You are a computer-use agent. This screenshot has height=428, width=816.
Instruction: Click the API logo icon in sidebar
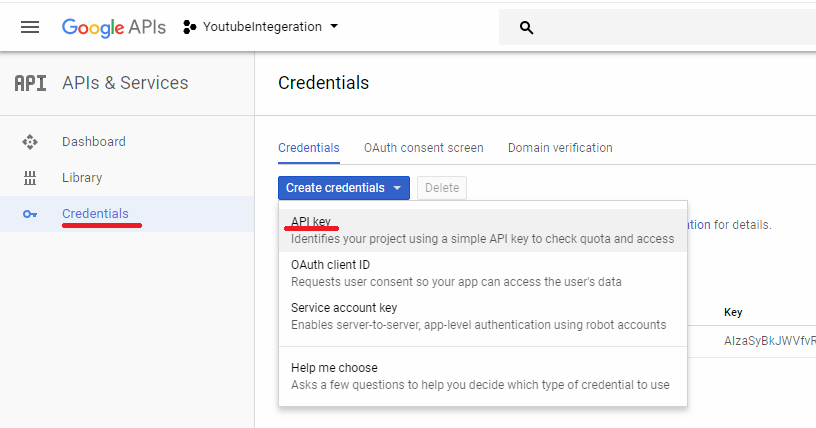30,83
